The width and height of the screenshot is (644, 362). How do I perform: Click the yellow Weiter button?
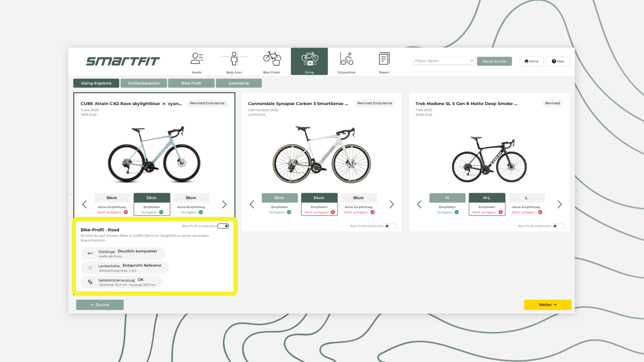click(x=548, y=305)
